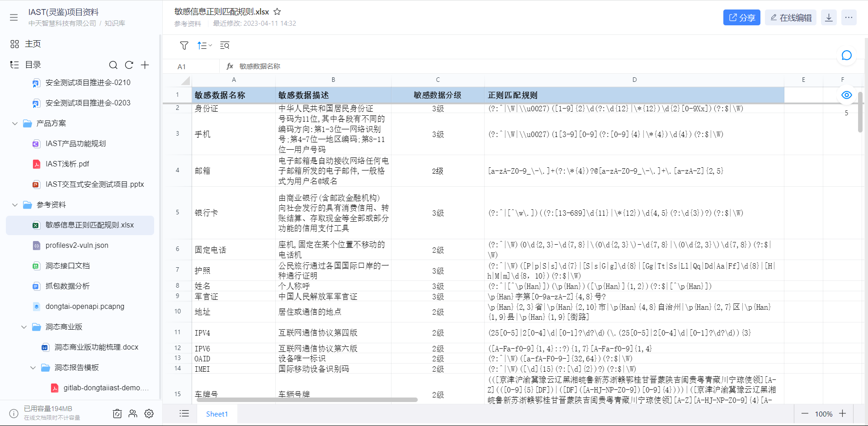Select row 7 header
This screenshot has height=426, width=868.
coord(177,270)
